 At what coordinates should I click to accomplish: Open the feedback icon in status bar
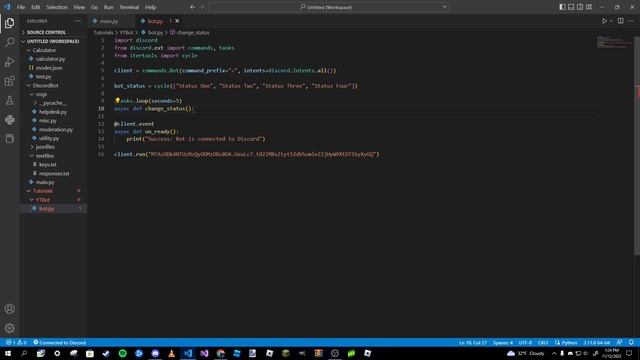pos(620,342)
